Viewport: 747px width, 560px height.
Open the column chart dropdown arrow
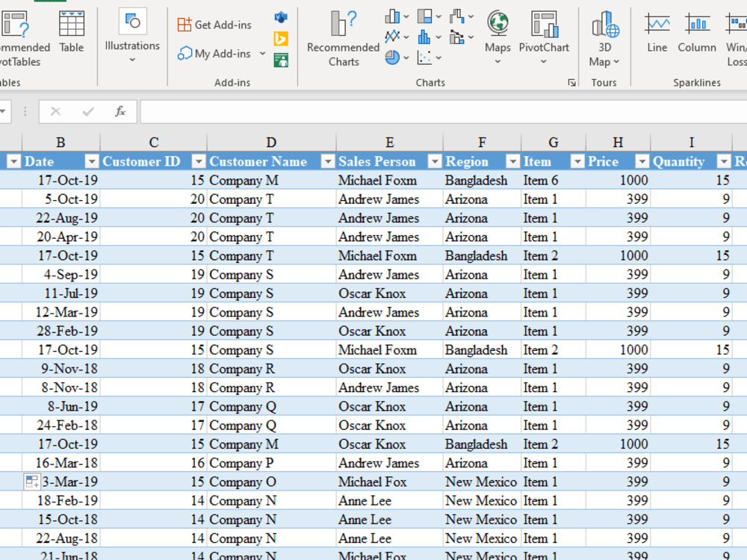click(406, 16)
